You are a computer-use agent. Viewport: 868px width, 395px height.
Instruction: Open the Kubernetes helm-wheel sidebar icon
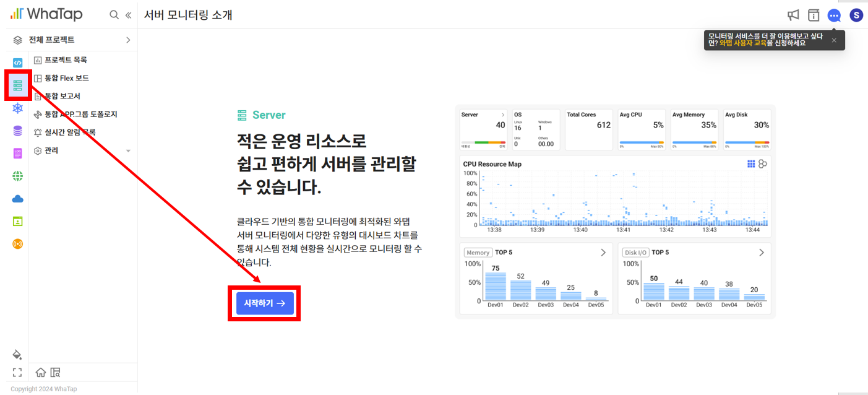pyautogui.click(x=17, y=108)
